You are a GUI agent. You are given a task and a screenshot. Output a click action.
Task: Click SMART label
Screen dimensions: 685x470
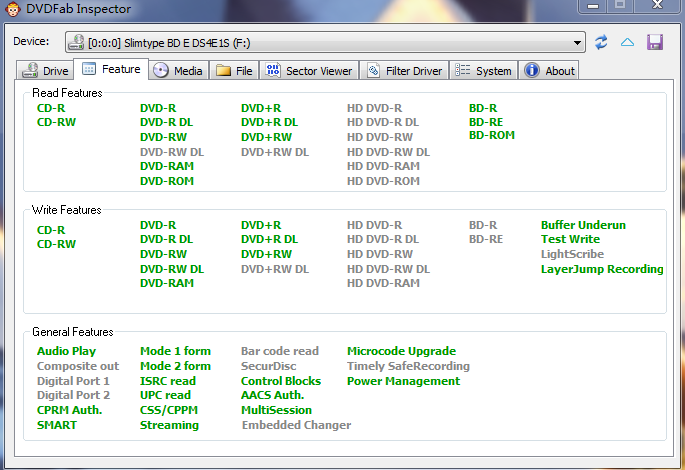tap(57, 425)
